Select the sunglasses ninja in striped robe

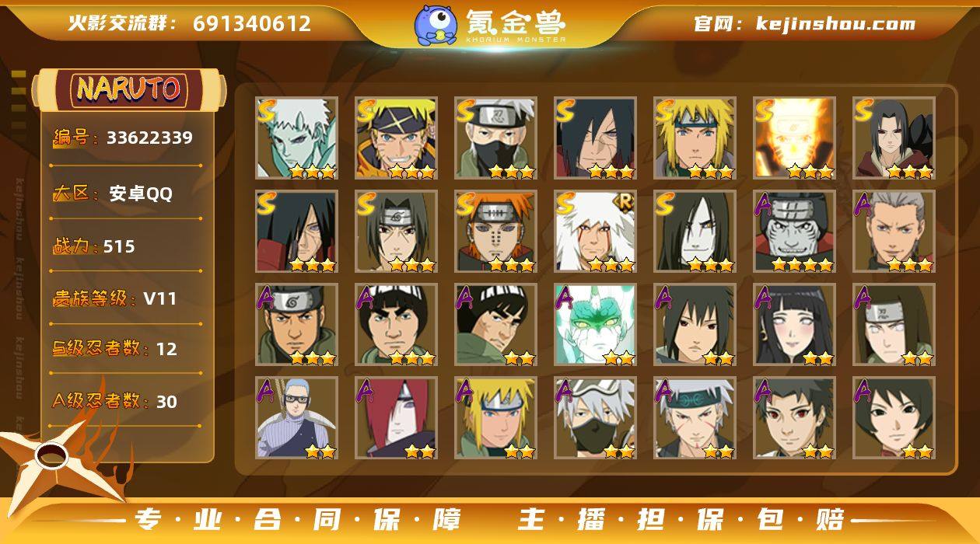(297, 417)
